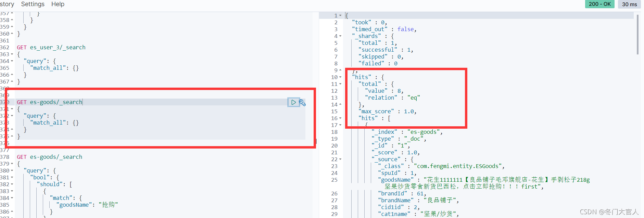Collapse the request body at editor line 379
644x218 pixels.
coord(12,164)
